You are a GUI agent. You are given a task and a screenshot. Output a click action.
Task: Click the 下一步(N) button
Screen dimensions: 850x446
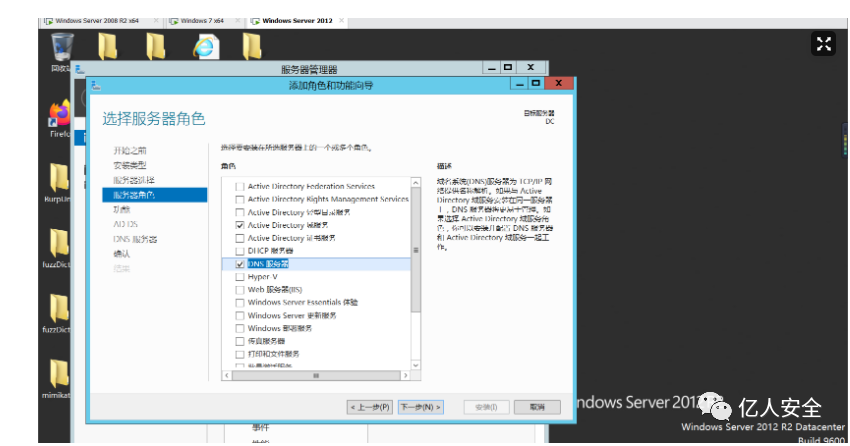point(421,407)
